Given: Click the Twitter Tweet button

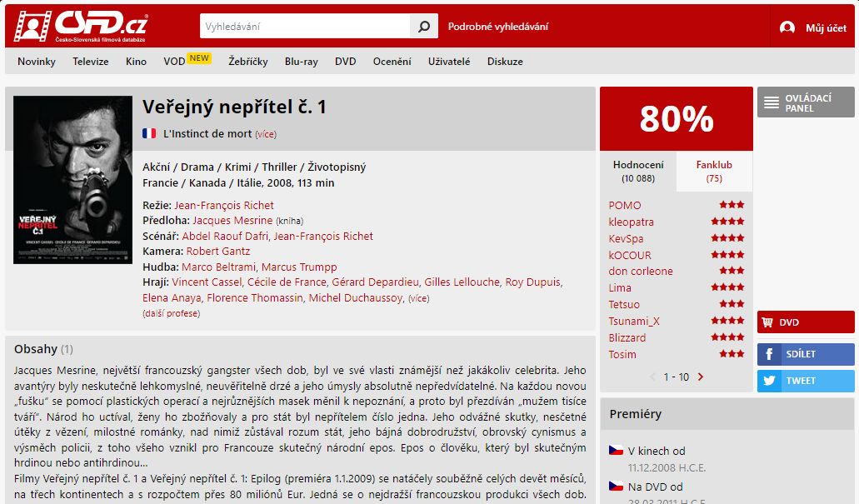Looking at the screenshot, I should coord(806,381).
